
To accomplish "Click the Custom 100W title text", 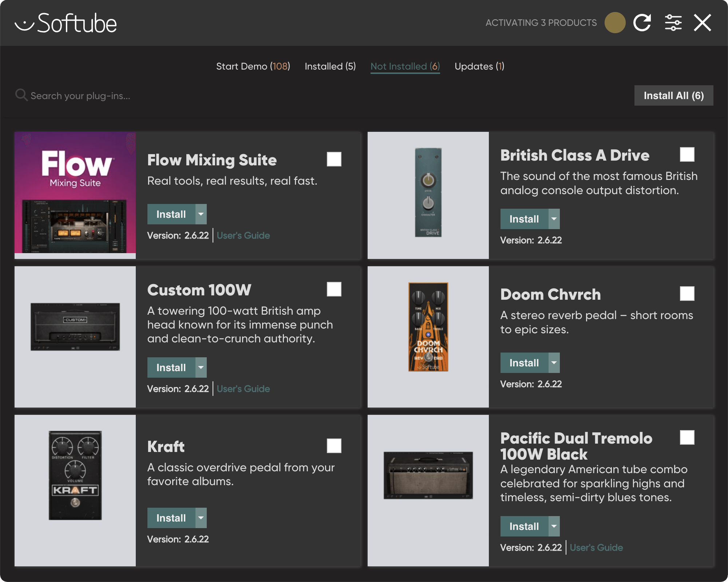I will tap(199, 290).
